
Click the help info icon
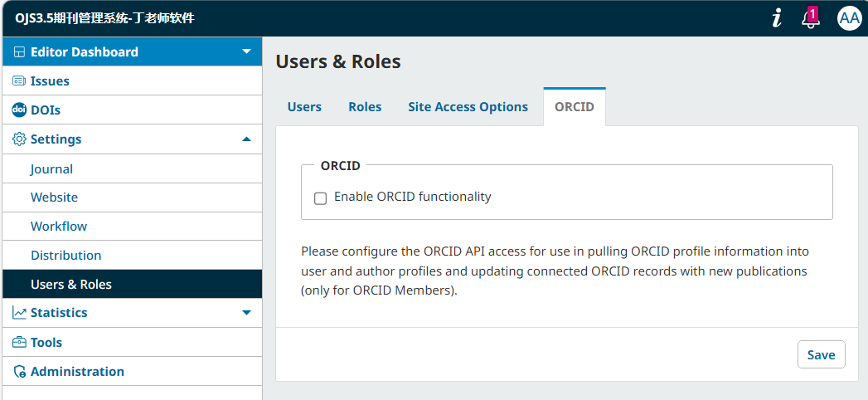pyautogui.click(x=777, y=18)
